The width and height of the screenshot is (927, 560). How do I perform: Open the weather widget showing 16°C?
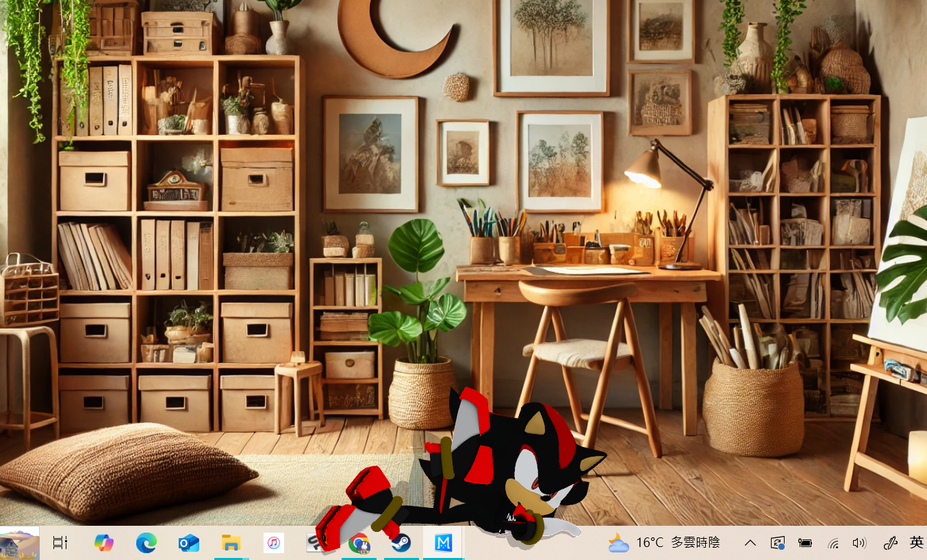point(664,543)
